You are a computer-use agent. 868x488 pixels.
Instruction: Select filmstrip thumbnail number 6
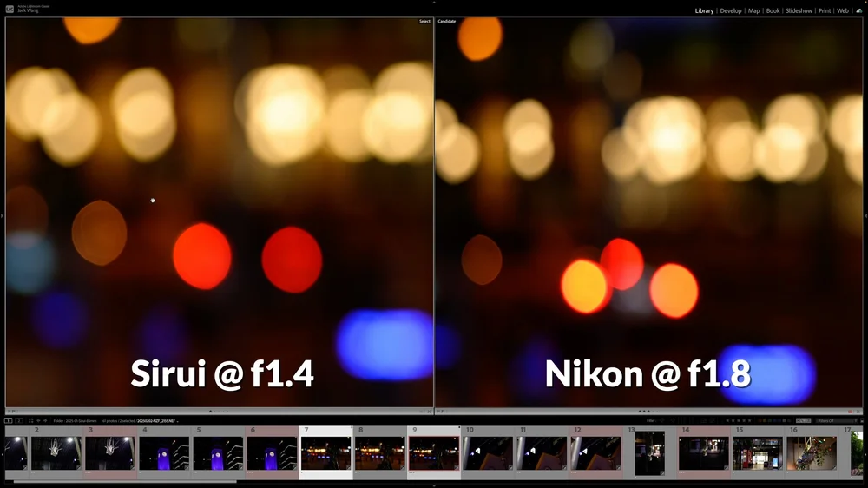click(272, 452)
